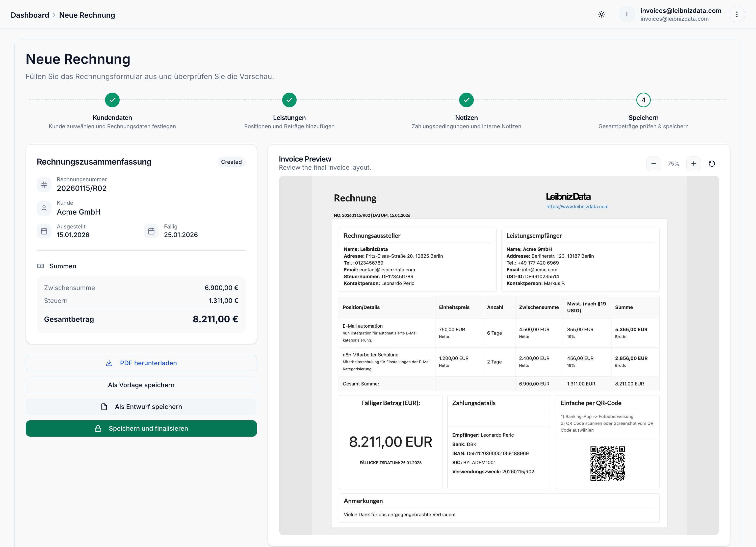
Task: Navigate to Dashboard in the breadcrumb
Action: [30, 15]
